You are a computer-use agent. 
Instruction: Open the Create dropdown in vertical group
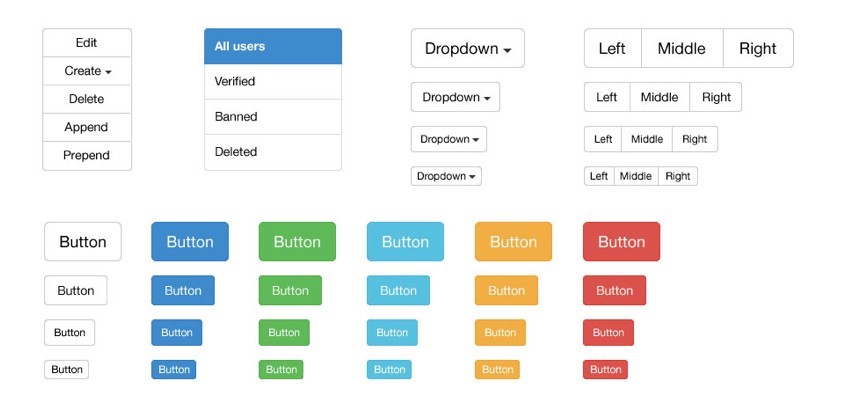coord(87,71)
